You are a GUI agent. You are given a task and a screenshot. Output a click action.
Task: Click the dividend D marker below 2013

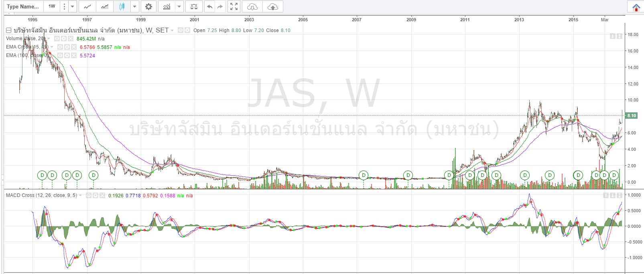525,175
